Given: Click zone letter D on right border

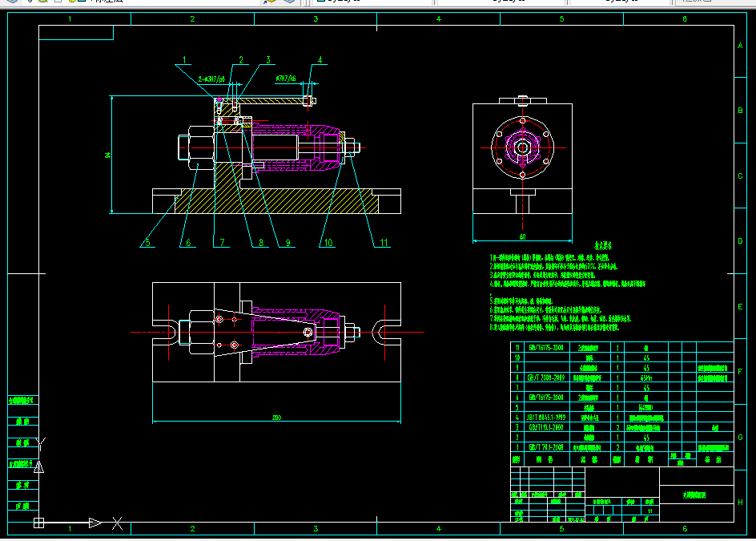Looking at the screenshot, I should [740, 240].
